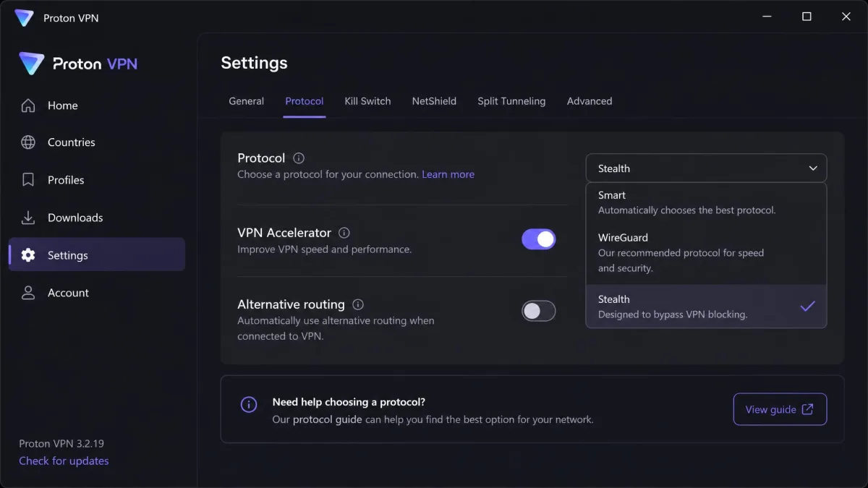
Task: Click info icon next to VPN Accelerator
Action: point(344,233)
